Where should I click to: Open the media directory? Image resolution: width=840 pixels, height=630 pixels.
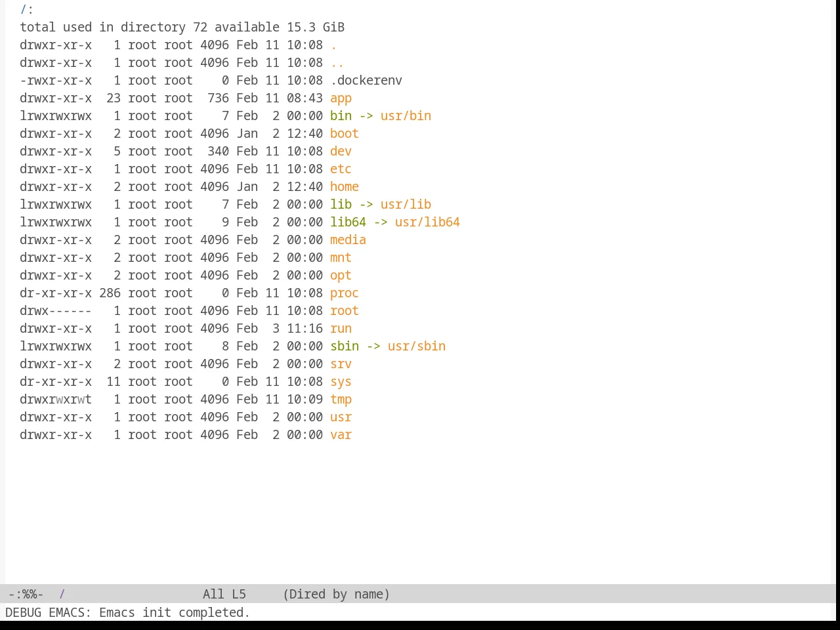click(348, 240)
